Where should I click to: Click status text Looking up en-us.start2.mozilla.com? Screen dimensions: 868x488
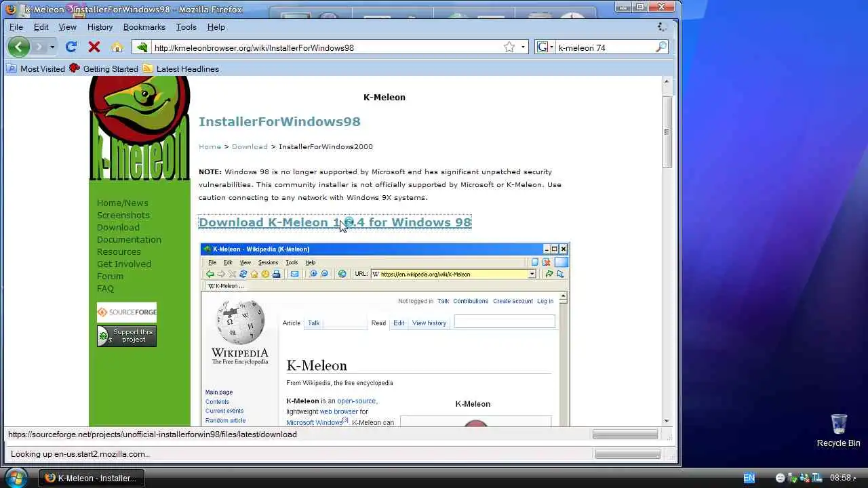click(x=80, y=454)
